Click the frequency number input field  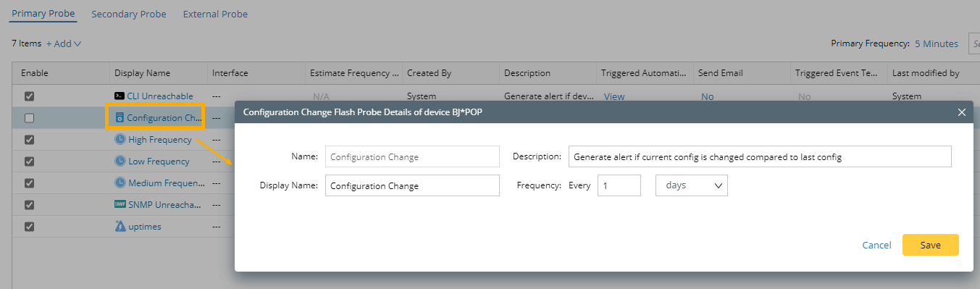[619, 185]
